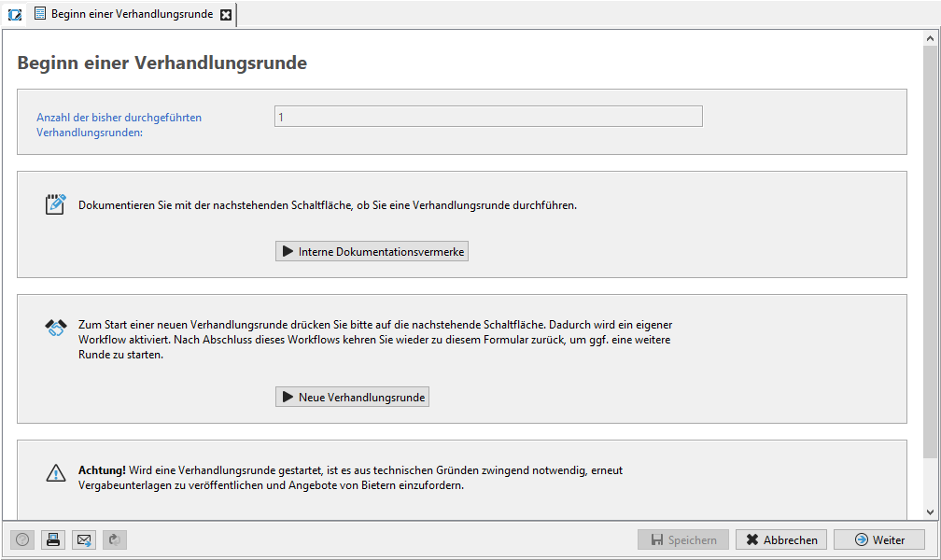Image resolution: width=941 pixels, height=560 pixels.
Task: Click the notepad pencil documentation icon
Action: [x=56, y=204]
